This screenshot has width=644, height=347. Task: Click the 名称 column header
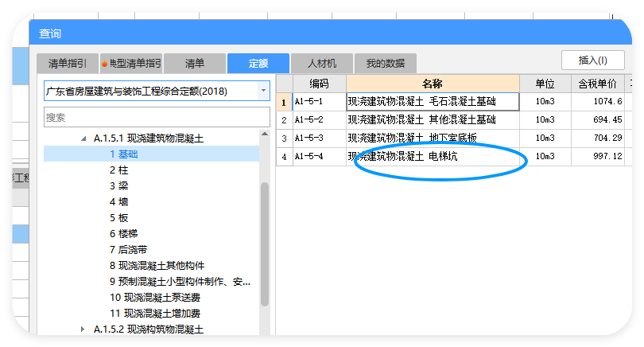click(433, 84)
